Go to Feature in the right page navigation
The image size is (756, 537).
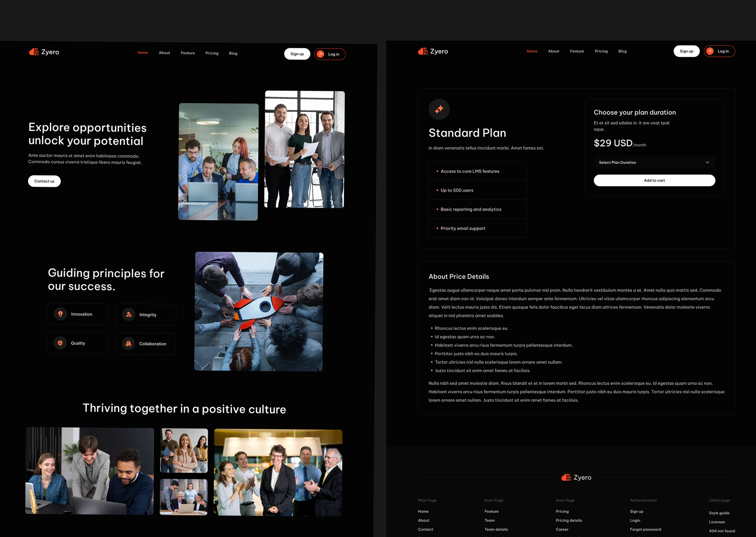577,51
